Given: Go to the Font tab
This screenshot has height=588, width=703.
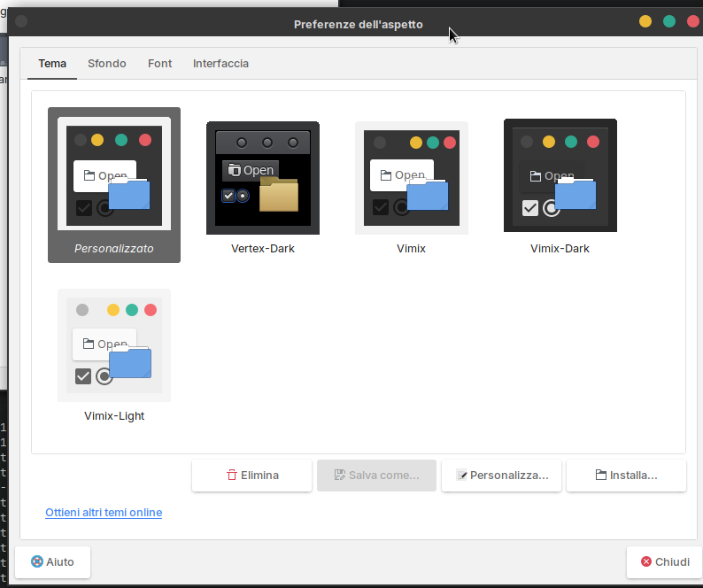Looking at the screenshot, I should click(159, 64).
